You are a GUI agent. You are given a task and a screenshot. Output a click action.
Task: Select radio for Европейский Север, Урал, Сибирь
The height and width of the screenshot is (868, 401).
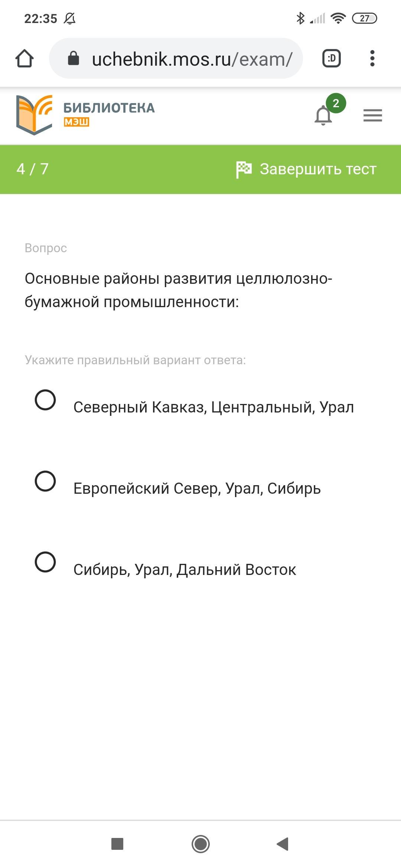click(x=45, y=481)
